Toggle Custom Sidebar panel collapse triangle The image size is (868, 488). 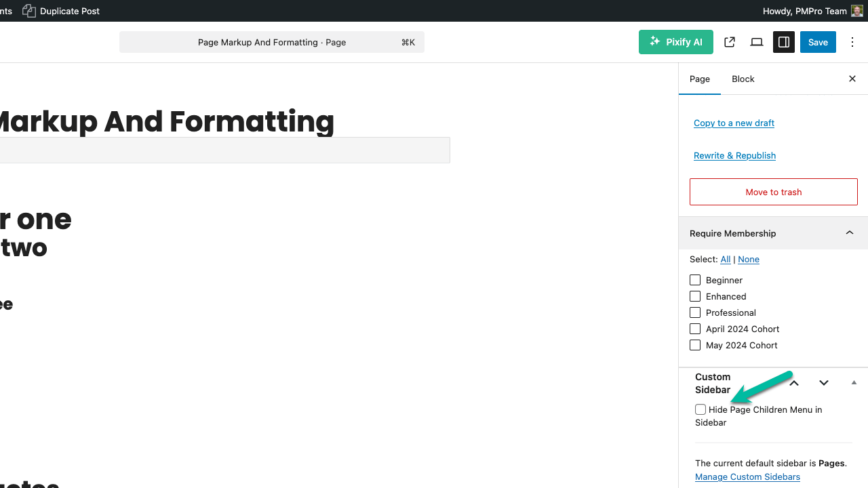pyautogui.click(x=854, y=383)
